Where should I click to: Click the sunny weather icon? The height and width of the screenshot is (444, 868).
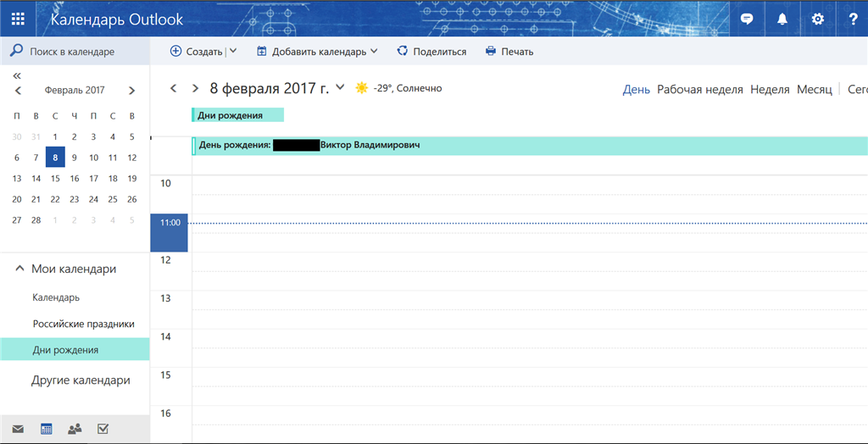[x=361, y=88]
